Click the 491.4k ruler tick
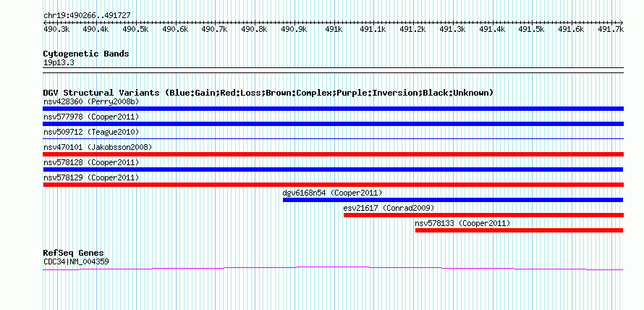The width and height of the screenshot is (644, 310). click(493, 29)
